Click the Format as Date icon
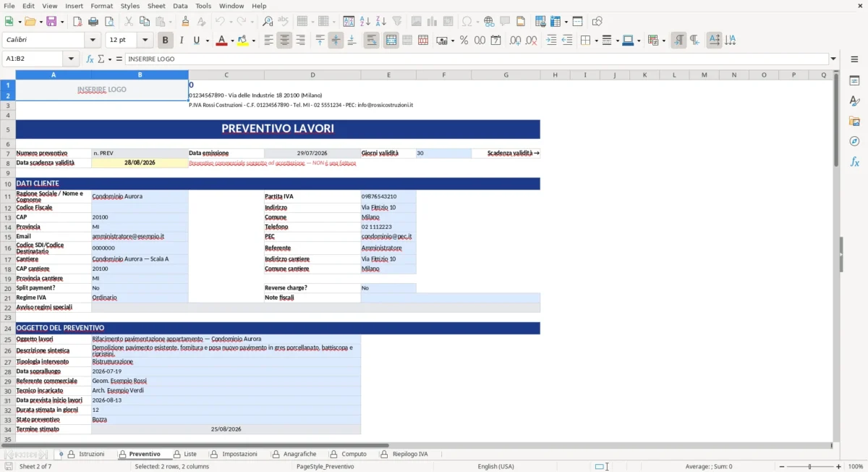This screenshot has height=472, width=868. [x=495, y=41]
